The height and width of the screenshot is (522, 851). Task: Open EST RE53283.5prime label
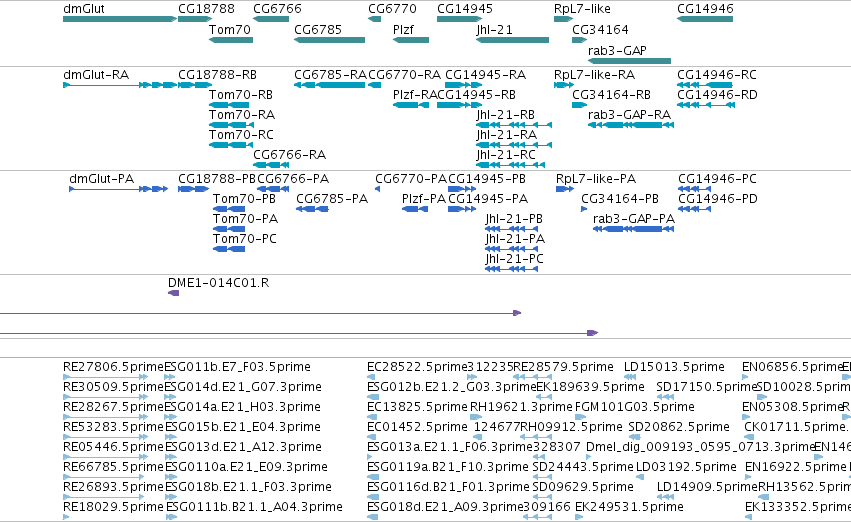tap(113, 428)
